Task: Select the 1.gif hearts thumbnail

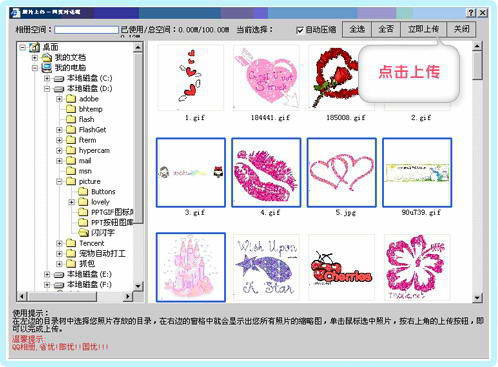Action: click(x=190, y=77)
